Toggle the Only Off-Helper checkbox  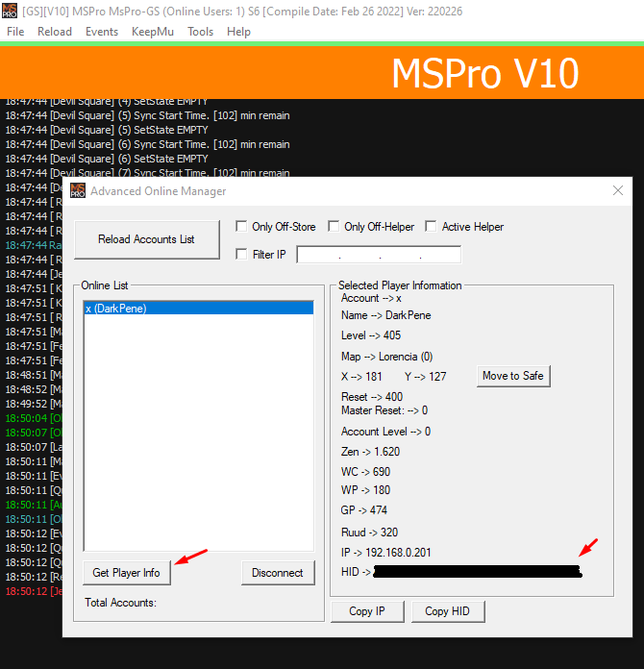(x=334, y=227)
